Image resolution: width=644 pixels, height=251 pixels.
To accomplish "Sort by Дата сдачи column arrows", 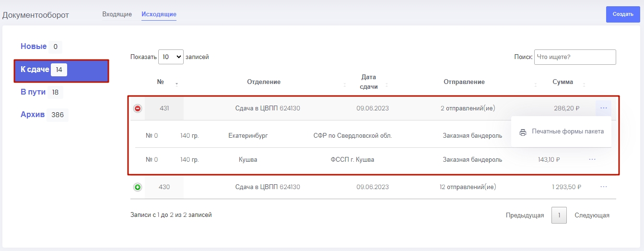I will (386, 85).
